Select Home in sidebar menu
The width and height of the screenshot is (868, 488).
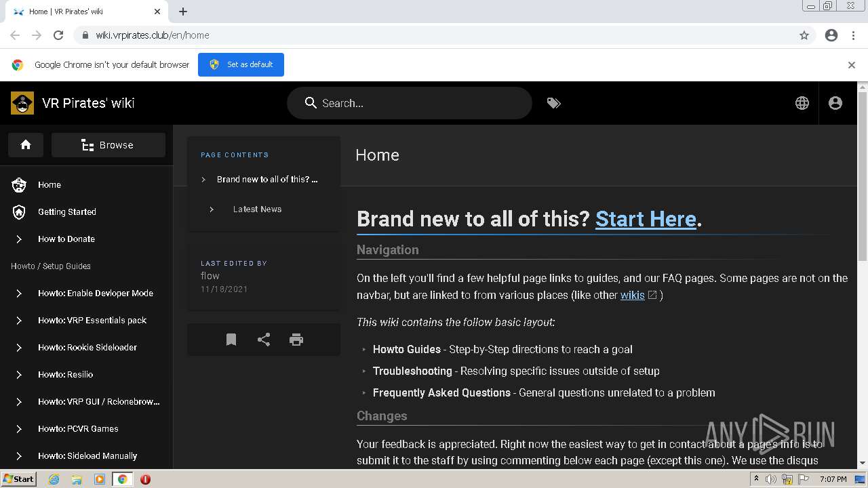(x=50, y=184)
